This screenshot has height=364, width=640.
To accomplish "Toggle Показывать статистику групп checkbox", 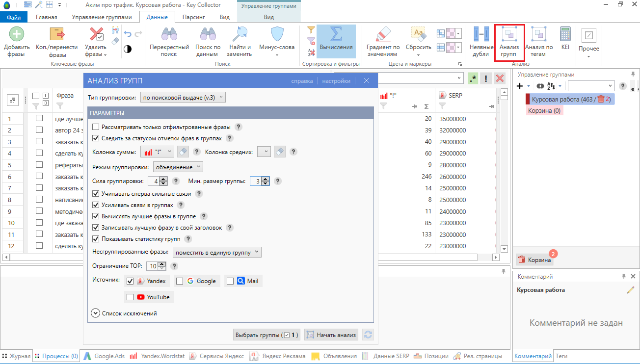I will pos(96,239).
